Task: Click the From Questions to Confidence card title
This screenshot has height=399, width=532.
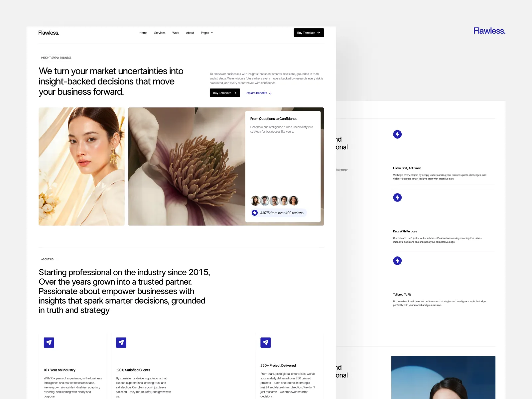Action: (x=274, y=119)
